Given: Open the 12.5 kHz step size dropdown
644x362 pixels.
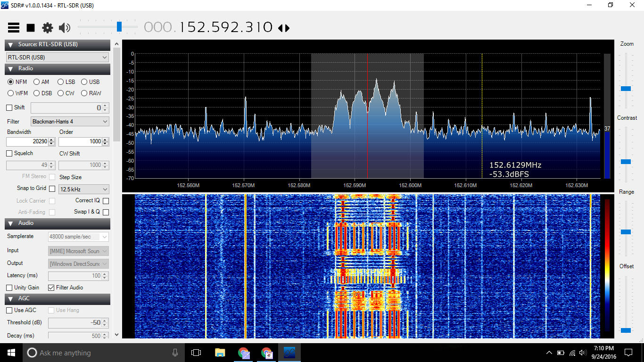Looking at the screenshot, I should (84, 189).
